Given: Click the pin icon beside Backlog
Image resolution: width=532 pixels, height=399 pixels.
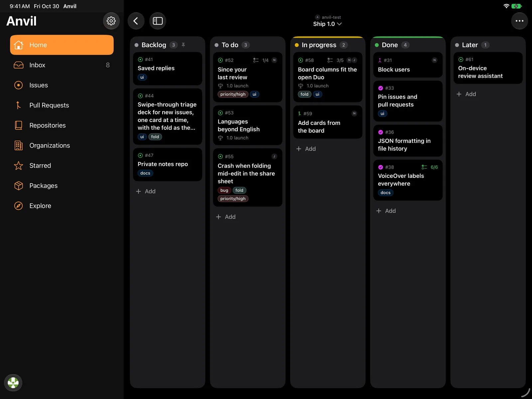Looking at the screenshot, I should (x=183, y=45).
